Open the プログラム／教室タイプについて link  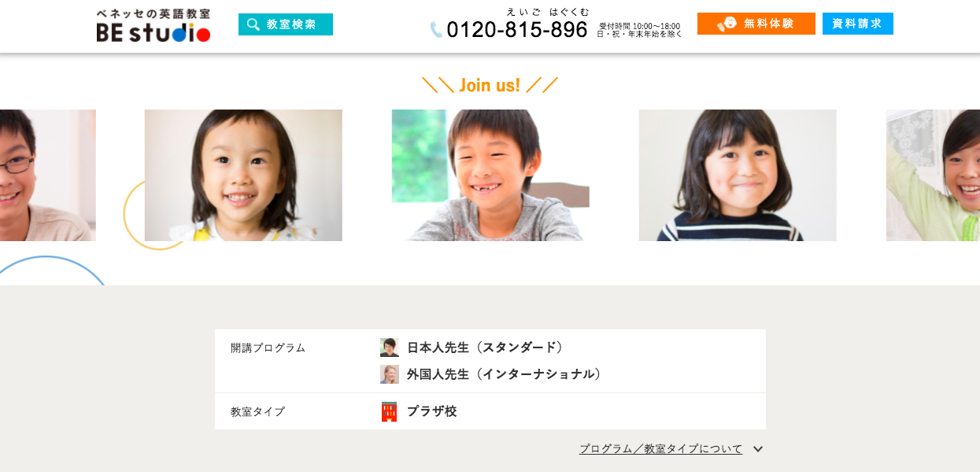(x=660, y=449)
